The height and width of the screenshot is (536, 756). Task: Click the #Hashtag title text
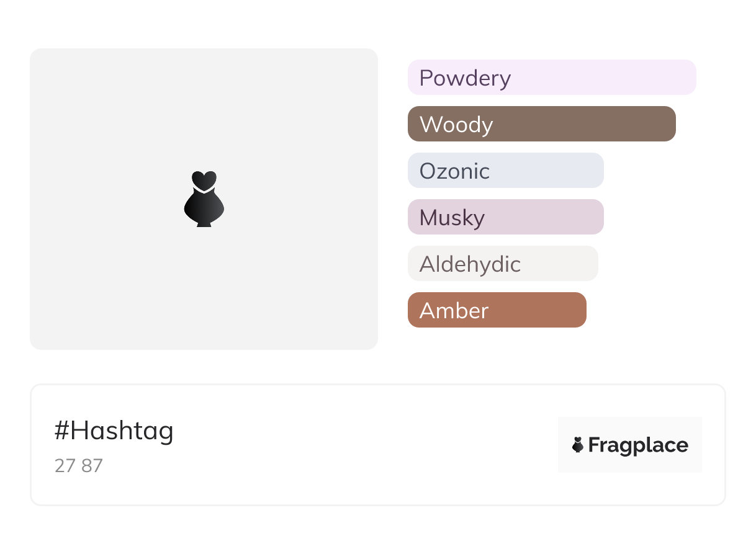tap(114, 431)
